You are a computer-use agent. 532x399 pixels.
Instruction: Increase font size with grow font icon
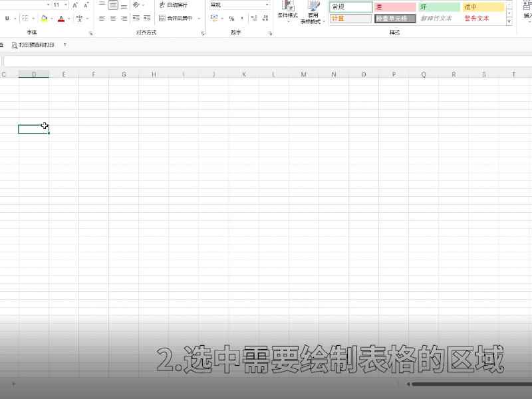pos(74,5)
